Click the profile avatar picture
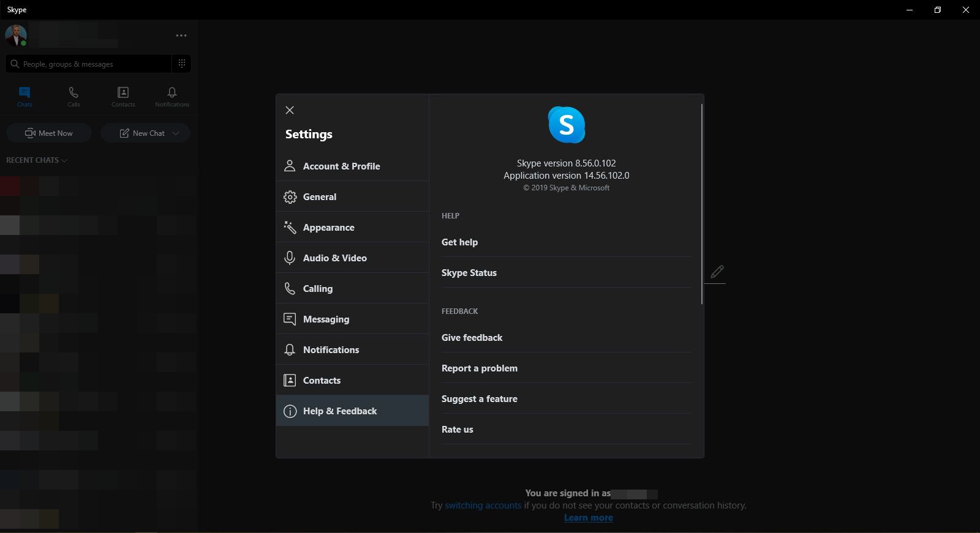980x533 pixels. pos(16,35)
